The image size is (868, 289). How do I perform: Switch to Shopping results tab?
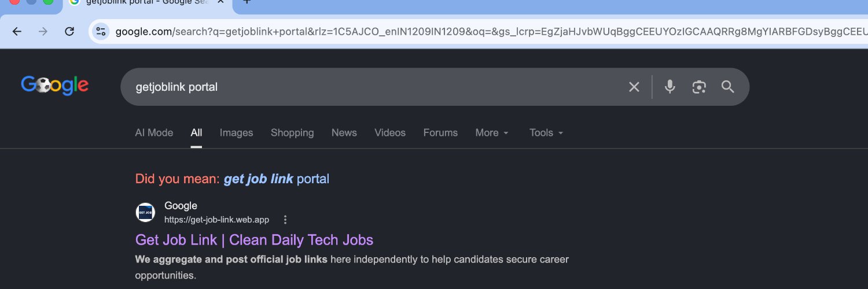292,133
